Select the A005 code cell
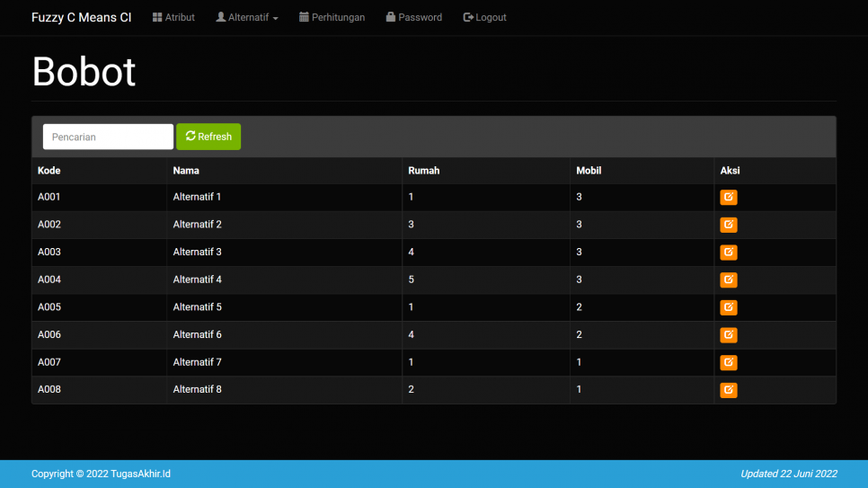 coord(99,306)
